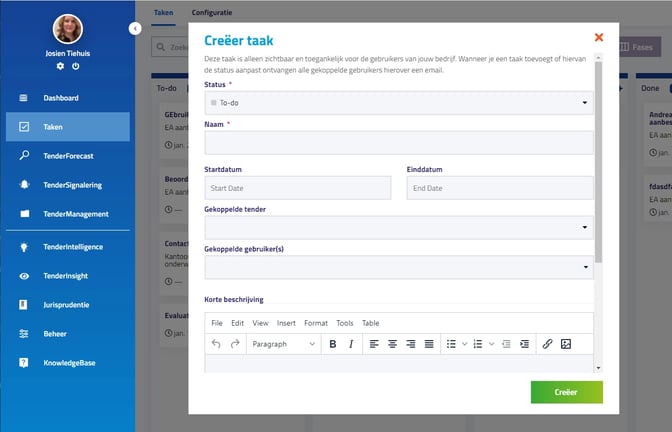The height and width of the screenshot is (432, 672).
Task: Click the TenderInsight eye icon
Action: (x=24, y=276)
